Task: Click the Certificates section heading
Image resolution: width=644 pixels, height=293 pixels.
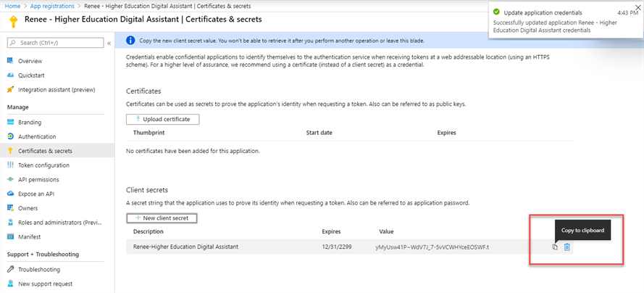Action: (x=143, y=91)
